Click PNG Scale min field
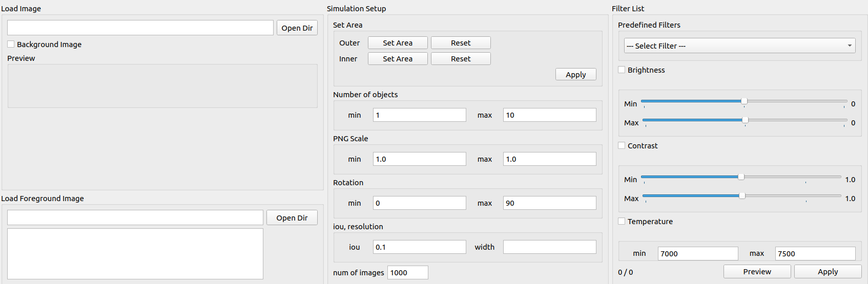The height and width of the screenshot is (284, 868). click(x=420, y=159)
